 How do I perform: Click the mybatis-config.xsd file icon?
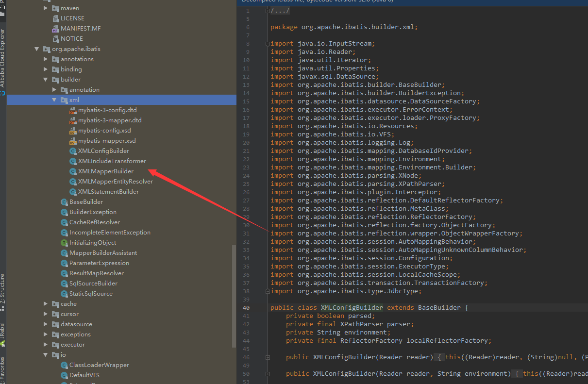pyautogui.click(x=73, y=131)
